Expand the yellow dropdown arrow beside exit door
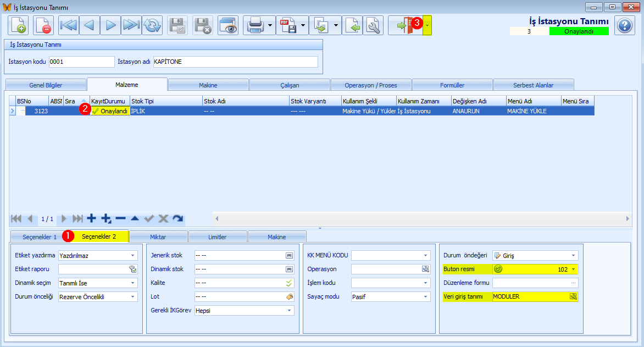Viewport: 644px width, 347px height. point(427,25)
